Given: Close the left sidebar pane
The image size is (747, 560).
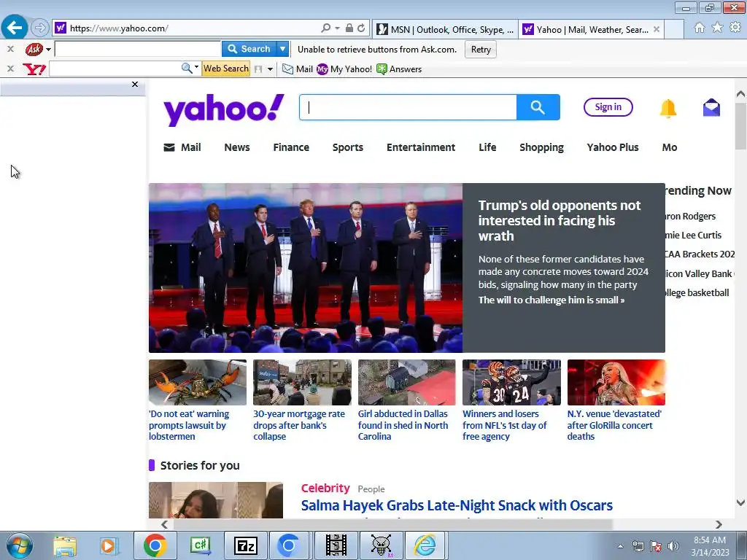Looking at the screenshot, I should [x=135, y=85].
